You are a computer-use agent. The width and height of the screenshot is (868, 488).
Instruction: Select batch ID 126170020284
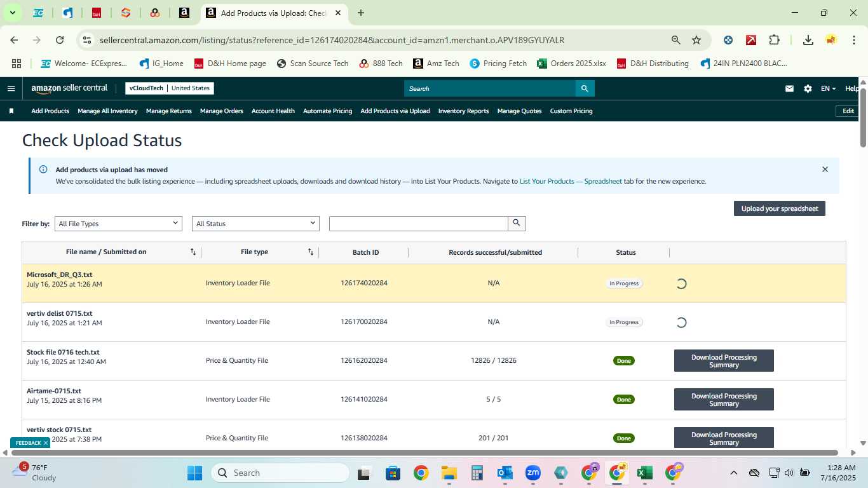point(364,322)
